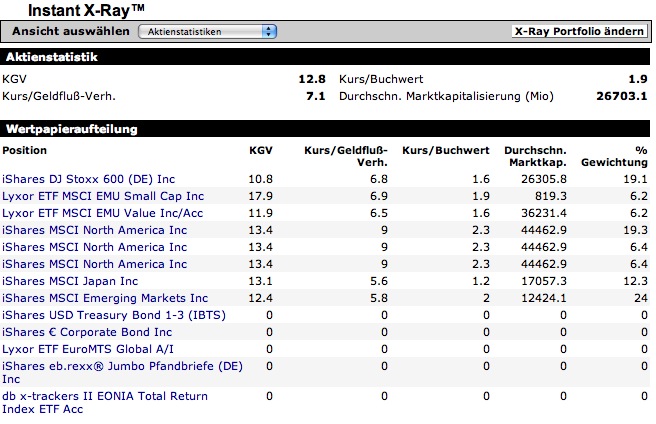Open iShares MSCI Emerging Markets Inc link

click(x=105, y=298)
